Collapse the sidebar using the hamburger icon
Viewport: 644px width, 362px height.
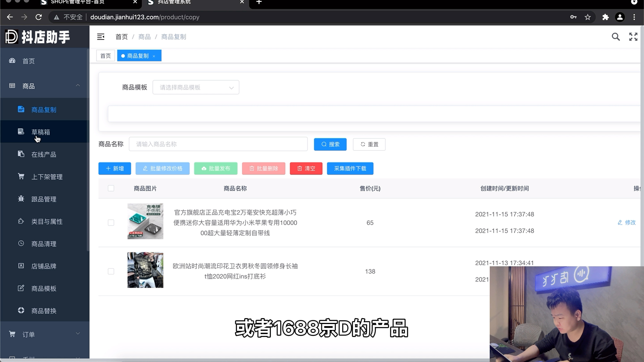(101, 36)
